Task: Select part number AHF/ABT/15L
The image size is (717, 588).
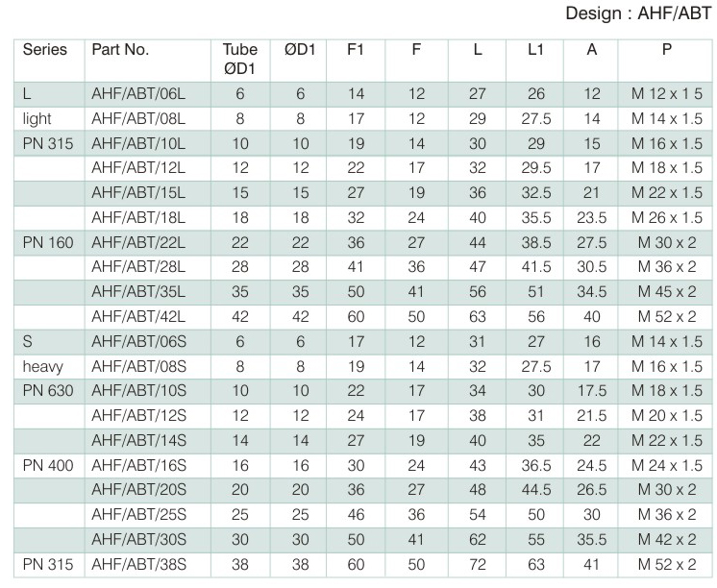Action: point(138,192)
